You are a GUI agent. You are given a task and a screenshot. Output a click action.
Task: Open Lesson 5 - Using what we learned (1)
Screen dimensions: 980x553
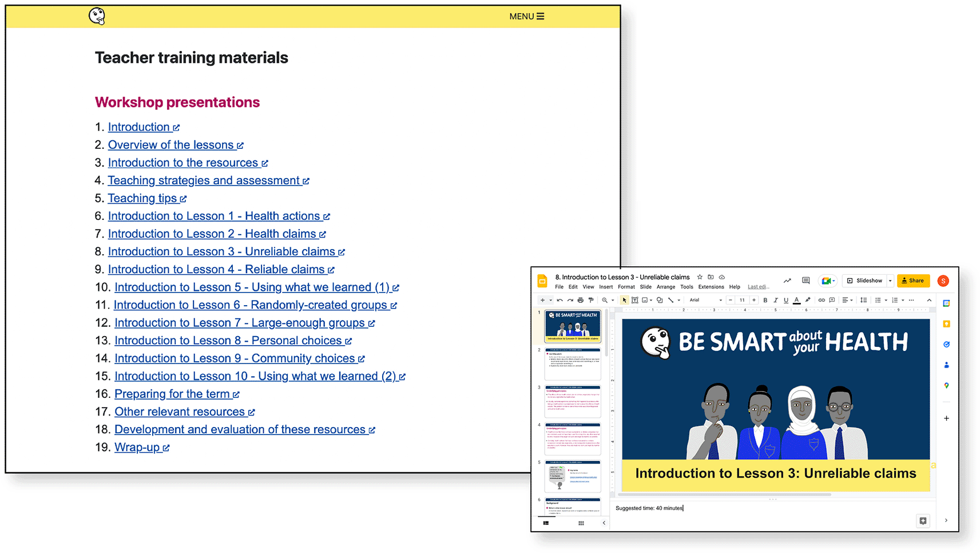pyautogui.click(x=256, y=287)
